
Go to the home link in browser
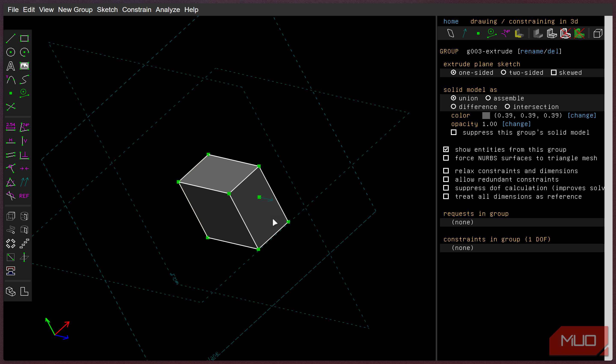[451, 21]
